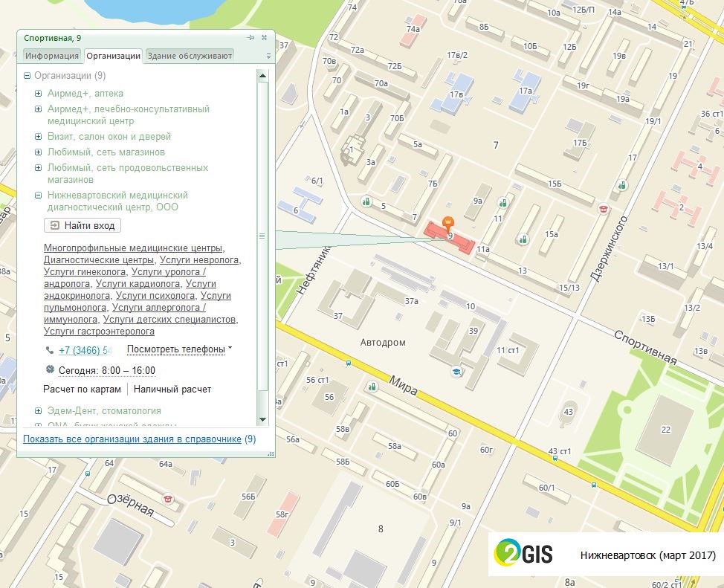Expand the Аирмед+, аптека entry
The height and width of the screenshot is (588, 724).
click(x=39, y=94)
